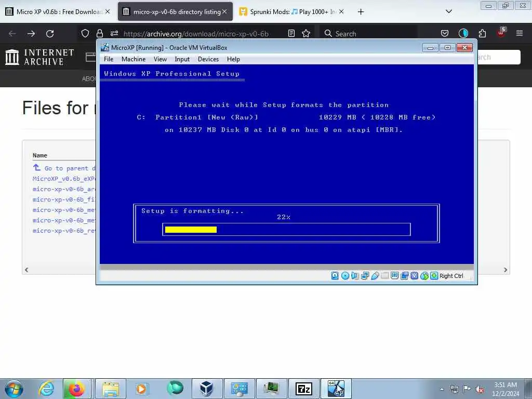Close the micro-xp-v0-6b directory listing tab
Viewport: 532px width, 399px height.
click(x=224, y=11)
